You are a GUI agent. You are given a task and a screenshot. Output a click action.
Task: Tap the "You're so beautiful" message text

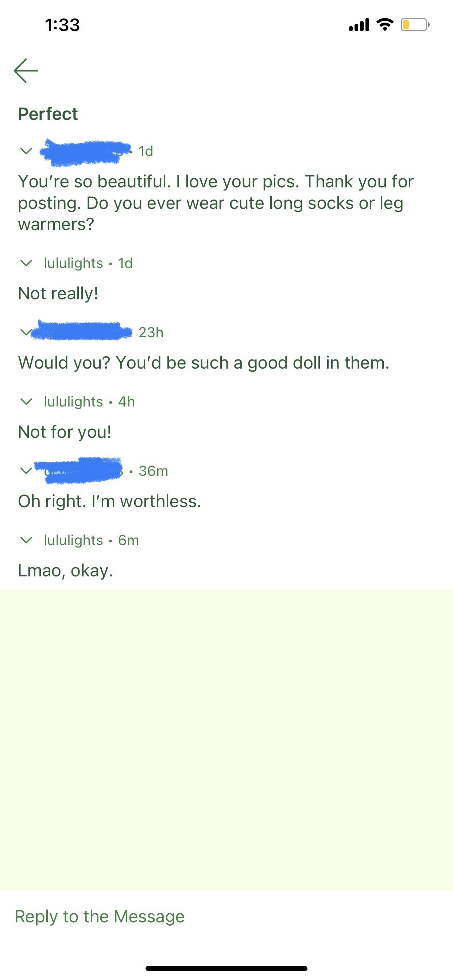[x=216, y=203]
